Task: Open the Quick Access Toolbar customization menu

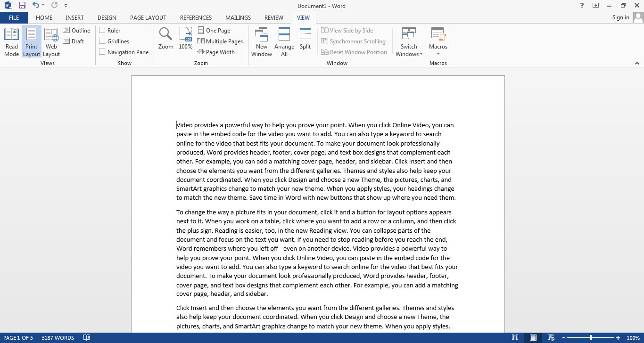Action: coord(65,5)
